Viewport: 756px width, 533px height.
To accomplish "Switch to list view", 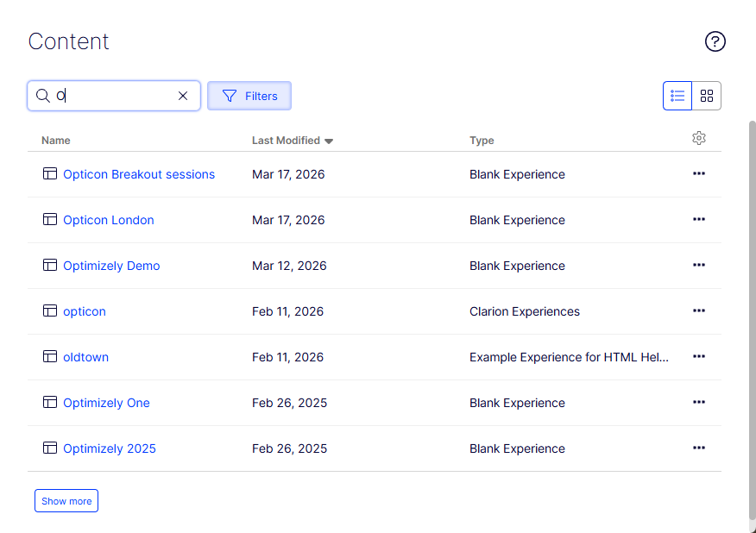I will 677,96.
